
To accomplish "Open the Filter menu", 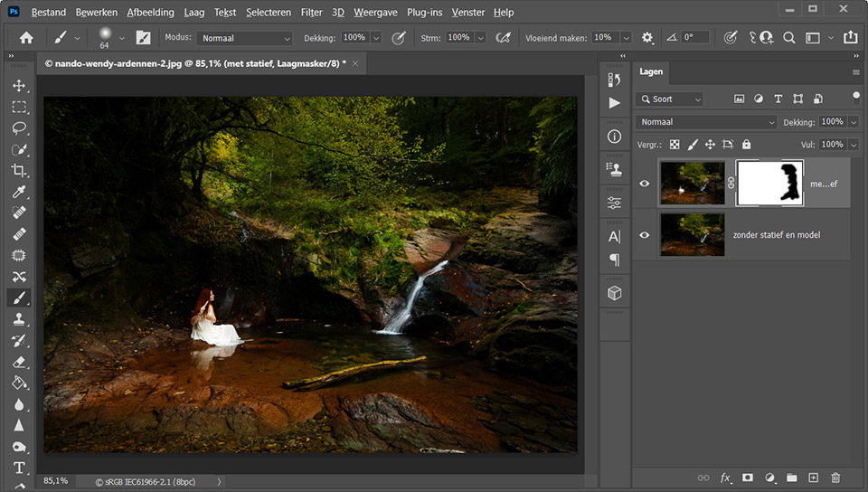I will [312, 12].
